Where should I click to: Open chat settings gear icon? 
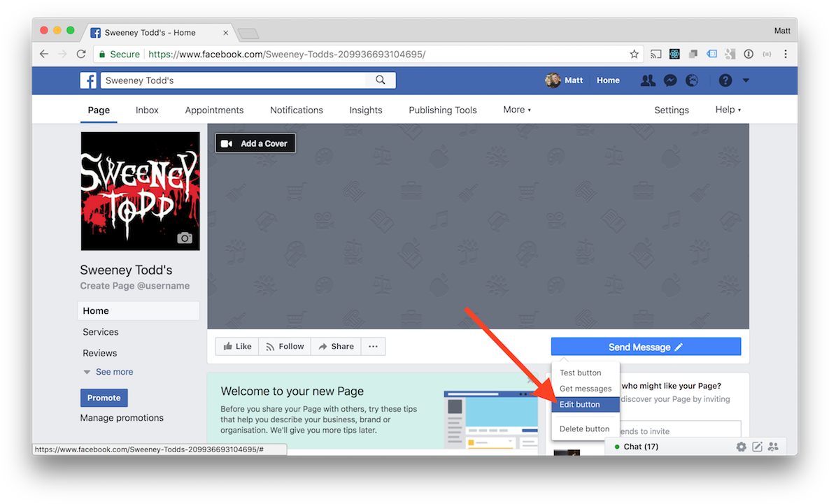point(741,447)
